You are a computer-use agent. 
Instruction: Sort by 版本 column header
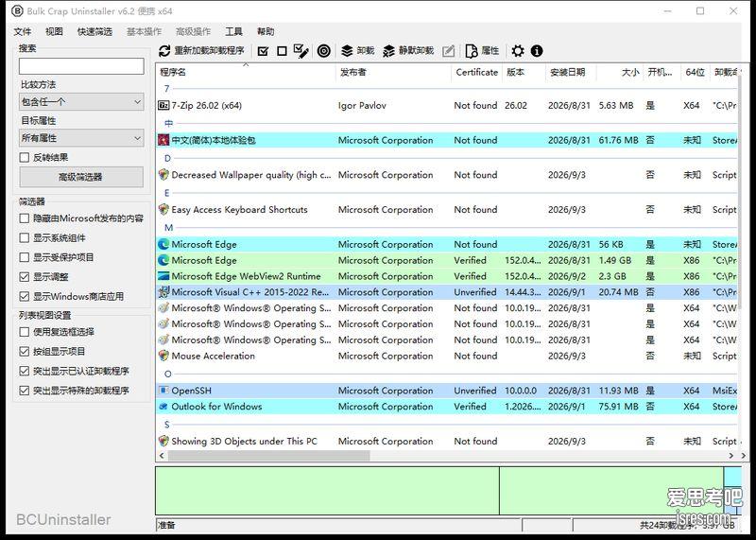[x=524, y=73]
